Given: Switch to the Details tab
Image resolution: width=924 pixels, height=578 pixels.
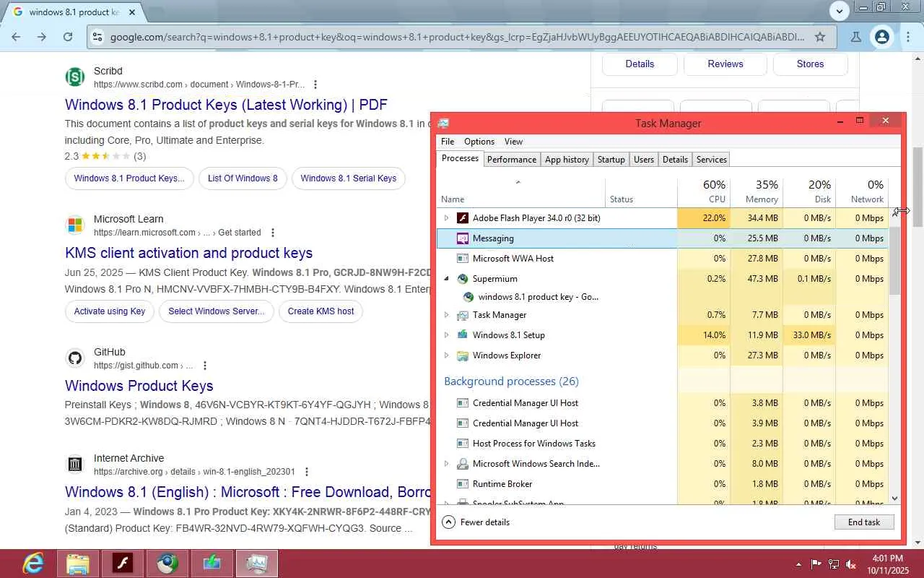Looking at the screenshot, I should 675,160.
